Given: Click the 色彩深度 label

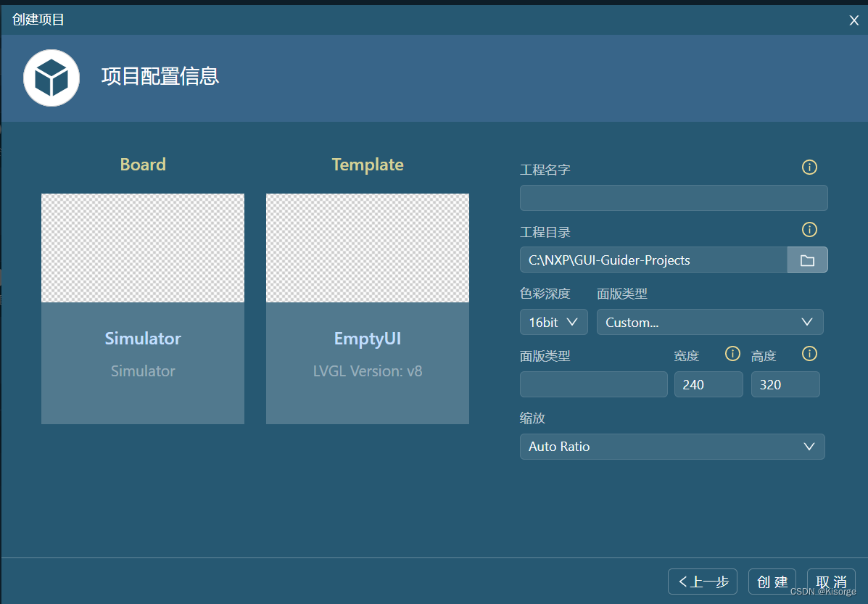Looking at the screenshot, I should 545,294.
